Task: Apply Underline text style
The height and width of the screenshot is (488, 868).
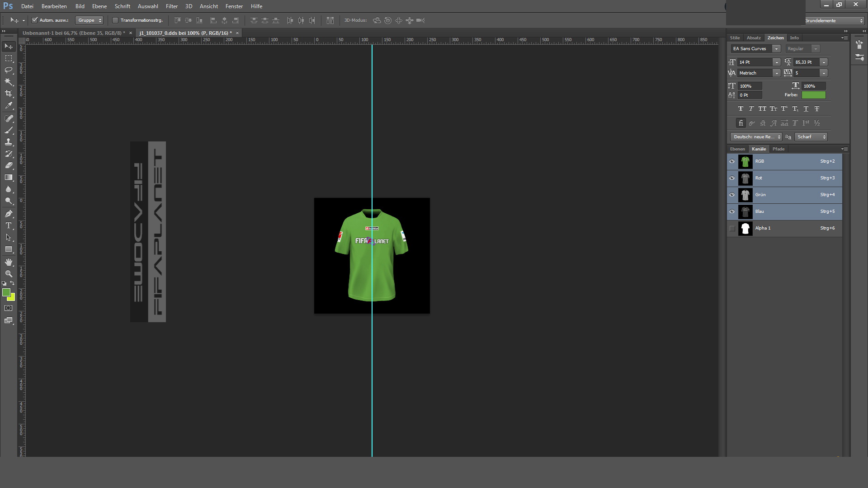Action: click(x=806, y=109)
